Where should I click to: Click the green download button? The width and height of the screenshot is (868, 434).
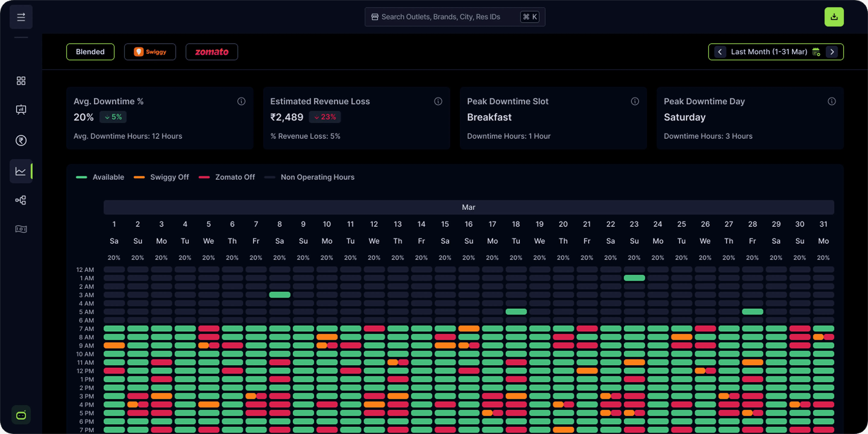[834, 17]
